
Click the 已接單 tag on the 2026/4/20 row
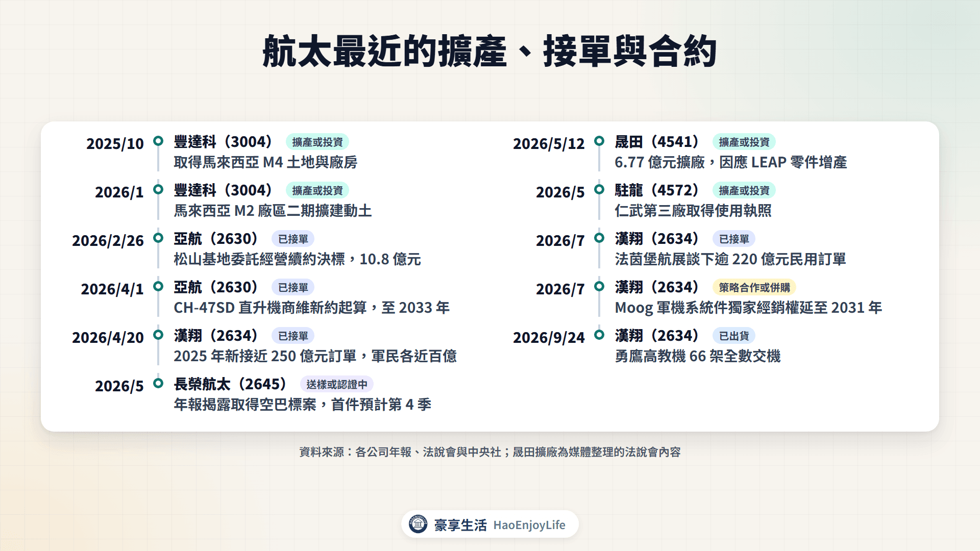tap(293, 336)
